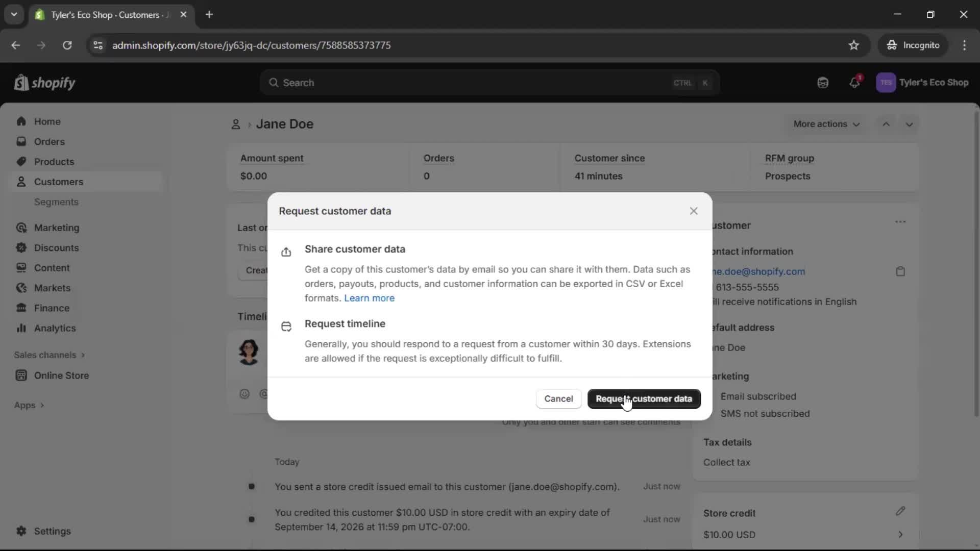The image size is (980, 551).
Task: Bookmark the page with the star icon
Action: pos(854,45)
